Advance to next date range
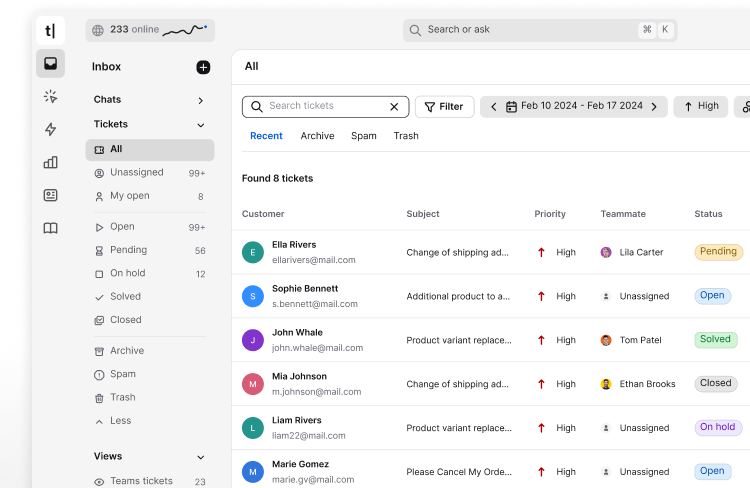 tap(655, 107)
